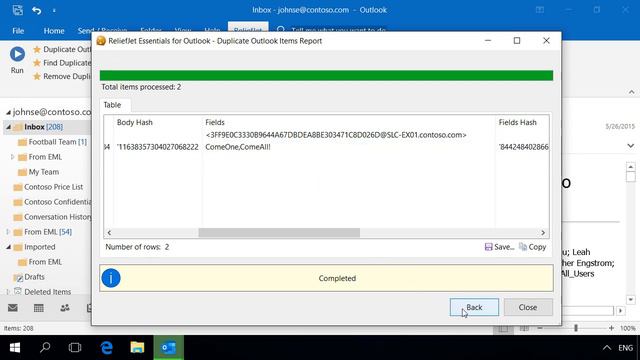Click the ENG language indicator in the taskbar
This screenshot has width=640, height=360.
625,348
